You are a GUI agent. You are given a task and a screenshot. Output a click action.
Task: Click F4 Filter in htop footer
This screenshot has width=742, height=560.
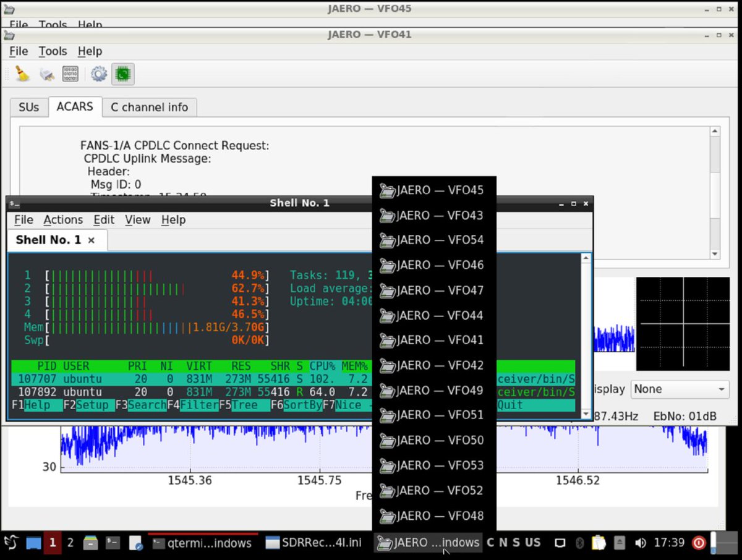pyautogui.click(x=192, y=405)
